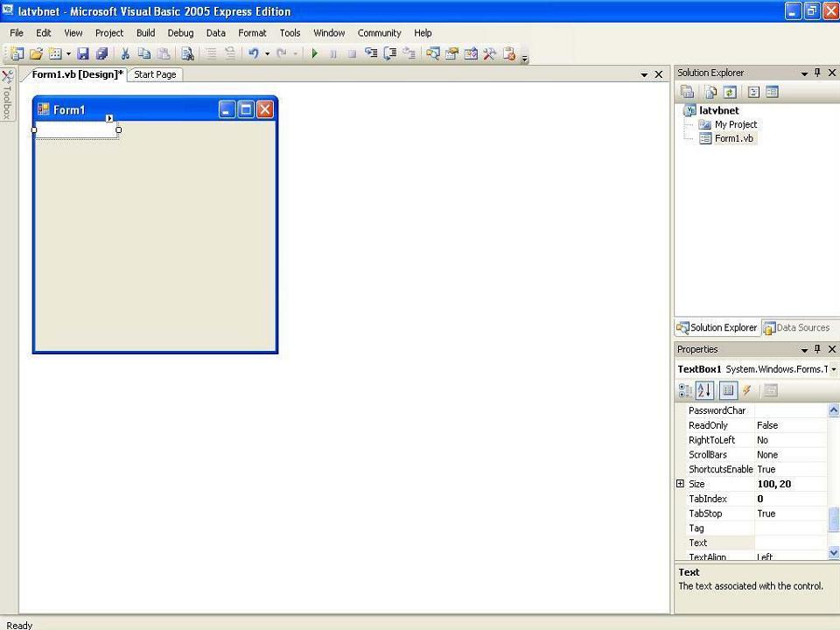Click the Step Into debug icon

click(x=371, y=53)
